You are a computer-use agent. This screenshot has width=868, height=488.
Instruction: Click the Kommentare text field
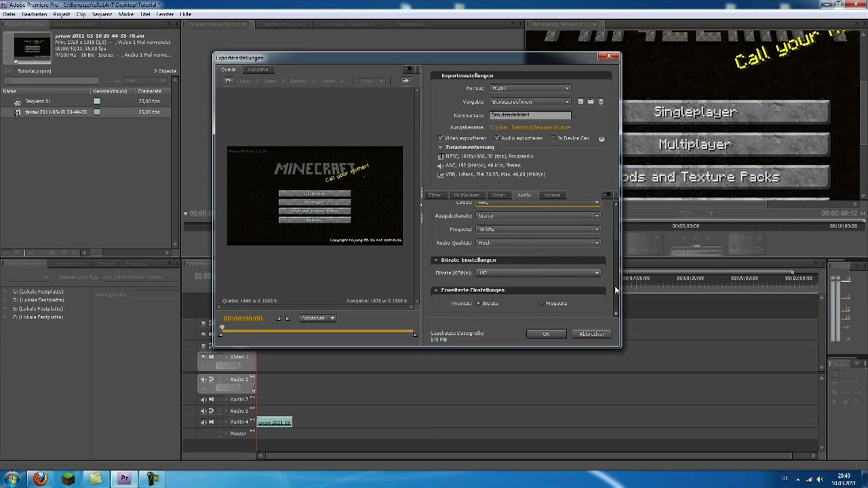click(530, 115)
